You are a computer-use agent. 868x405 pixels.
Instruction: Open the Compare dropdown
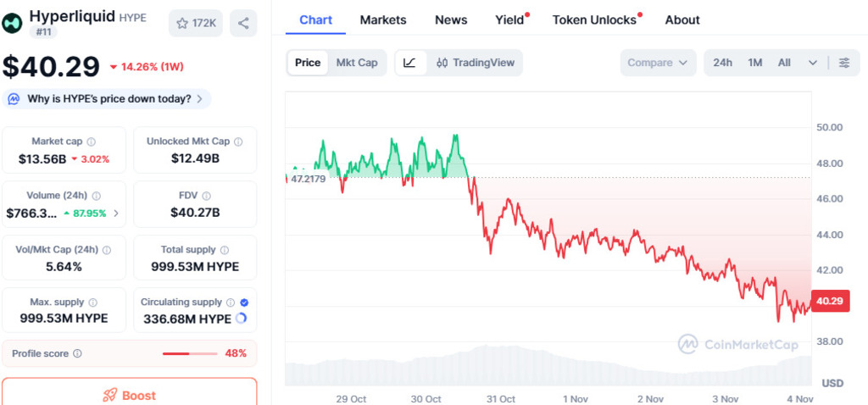coord(658,63)
